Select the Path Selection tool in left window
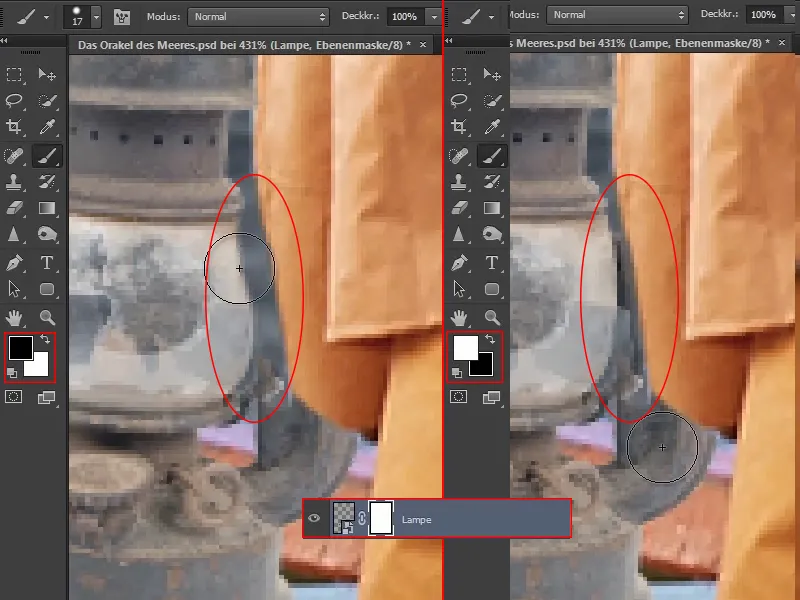 click(14, 289)
